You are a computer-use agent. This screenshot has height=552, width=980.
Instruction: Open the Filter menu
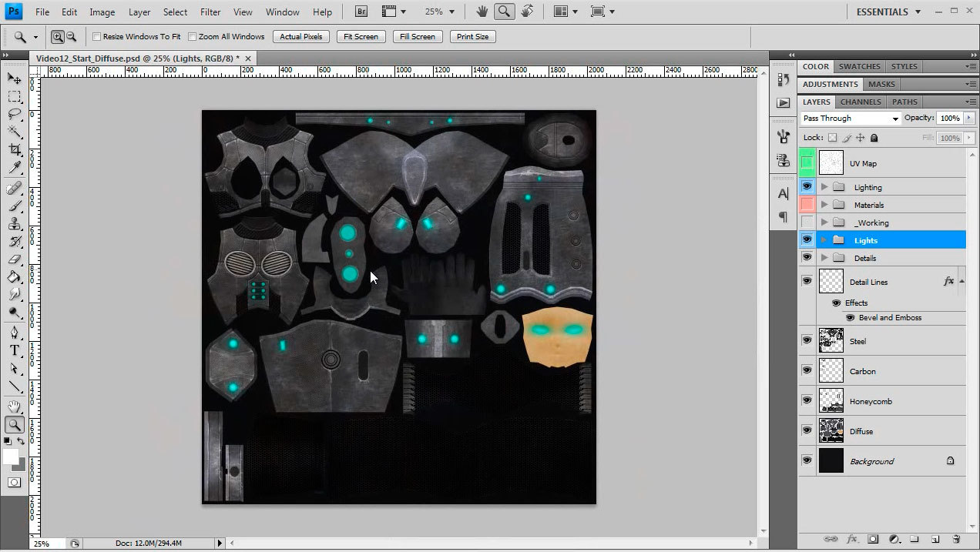(x=210, y=12)
